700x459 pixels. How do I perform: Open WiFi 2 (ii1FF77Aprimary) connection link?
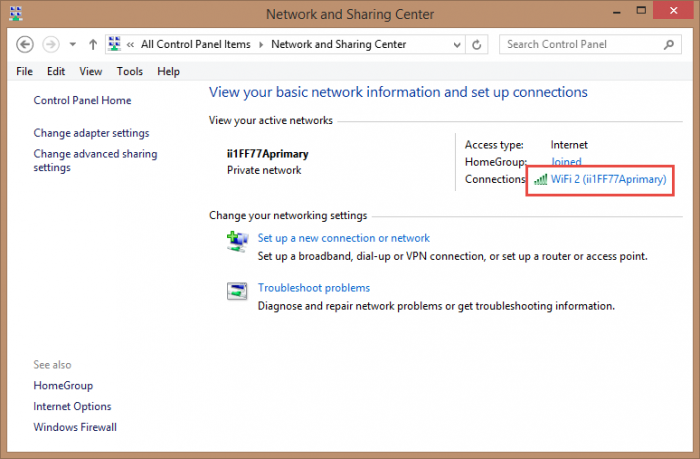pos(608,179)
